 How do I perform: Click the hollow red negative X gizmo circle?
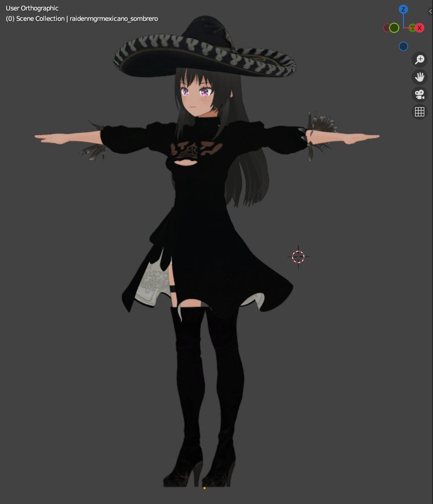(387, 28)
